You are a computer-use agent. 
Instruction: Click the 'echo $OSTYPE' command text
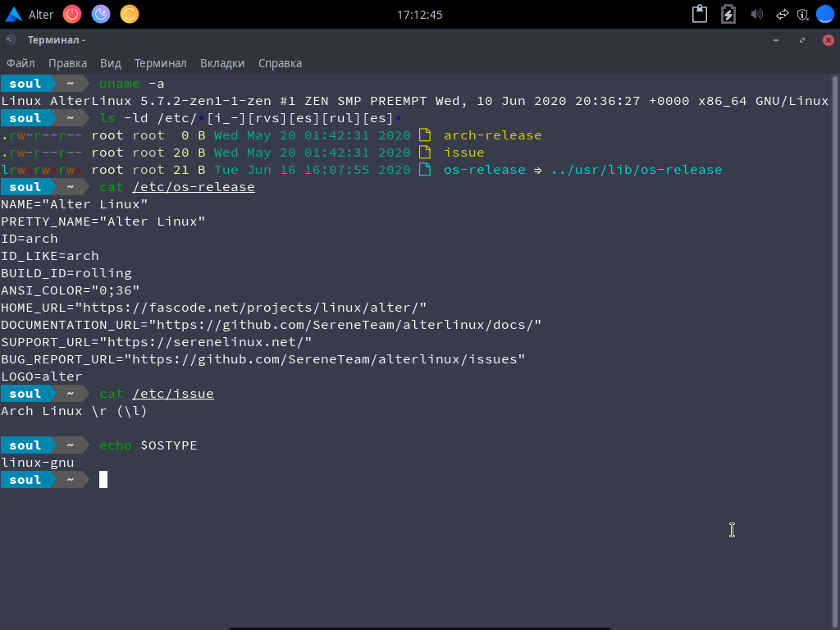click(148, 445)
